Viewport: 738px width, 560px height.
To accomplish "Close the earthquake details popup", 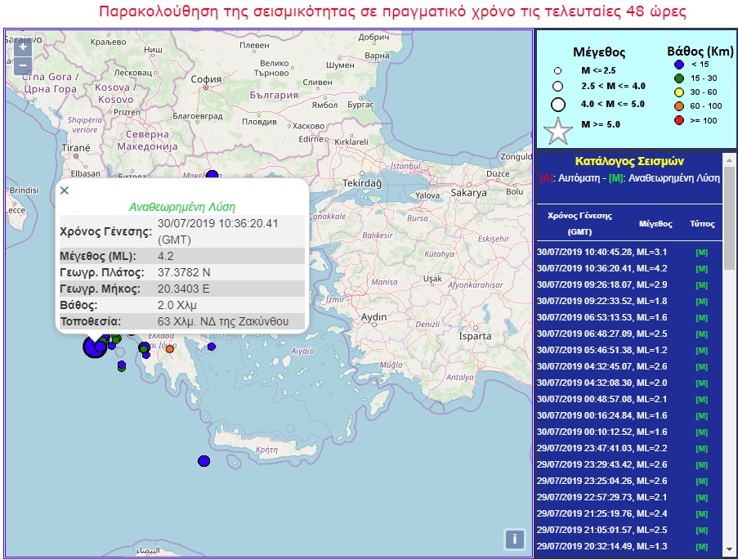I will point(65,190).
